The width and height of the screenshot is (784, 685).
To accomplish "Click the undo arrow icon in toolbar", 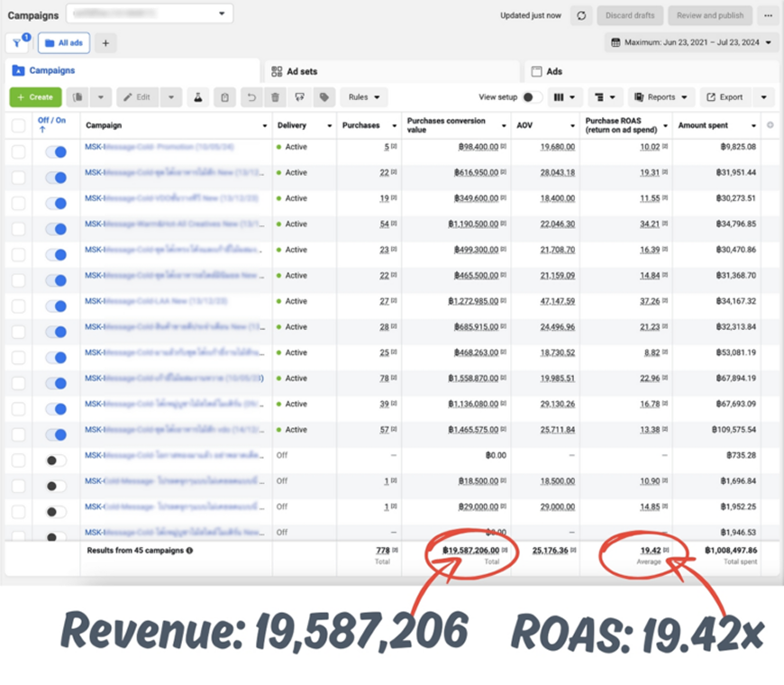I will click(252, 97).
